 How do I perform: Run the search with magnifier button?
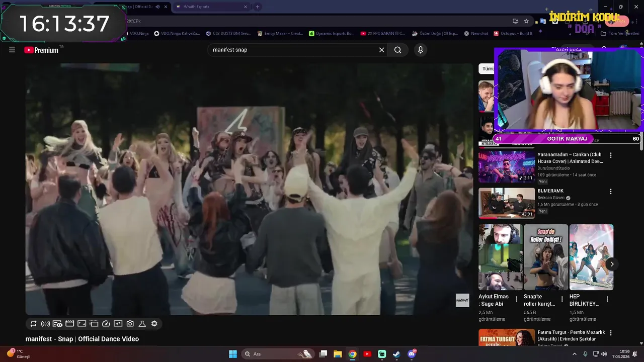(397, 50)
